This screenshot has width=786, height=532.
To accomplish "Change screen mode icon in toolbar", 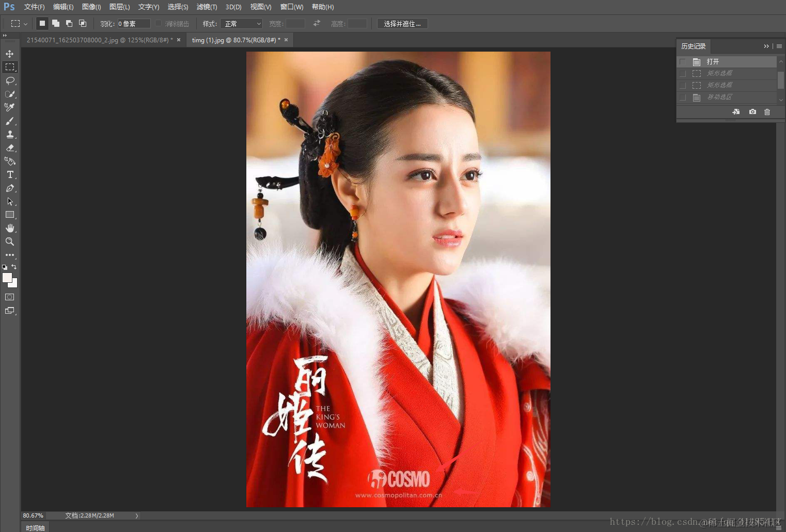I will click(x=10, y=311).
